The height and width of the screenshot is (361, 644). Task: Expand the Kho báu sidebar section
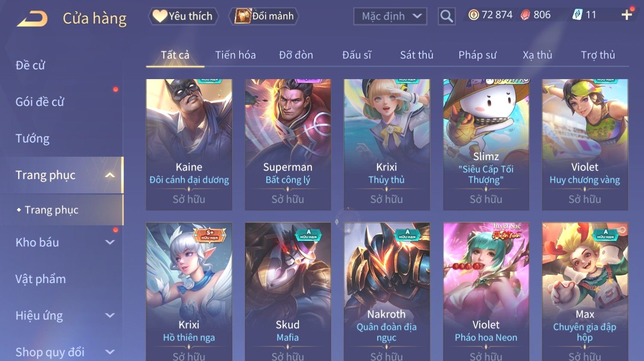110,243
